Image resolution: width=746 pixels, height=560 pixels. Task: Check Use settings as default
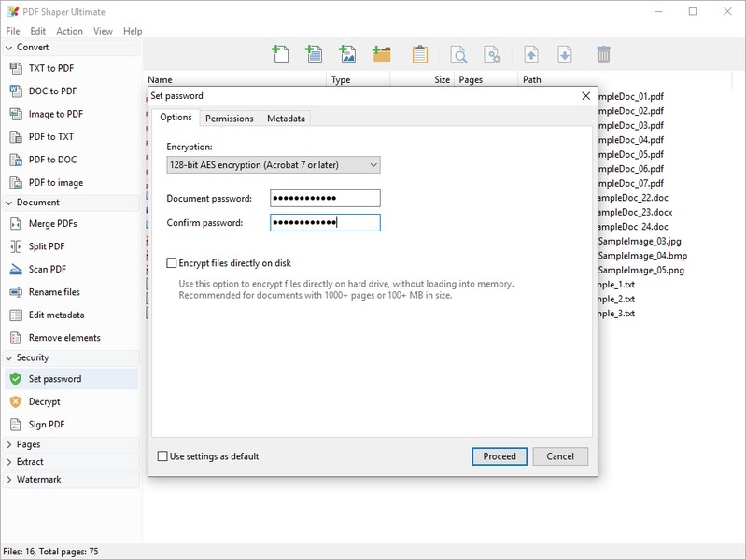pos(163,456)
